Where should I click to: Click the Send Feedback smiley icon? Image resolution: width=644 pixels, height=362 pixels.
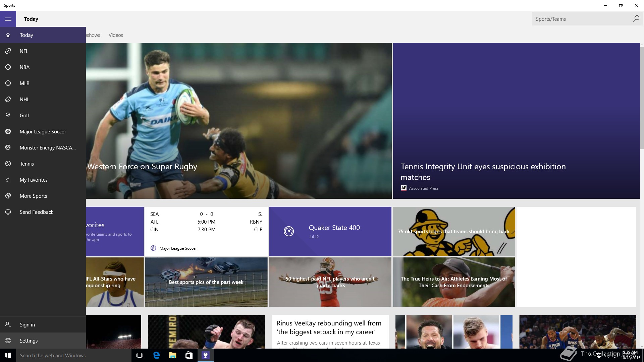click(8, 212)
